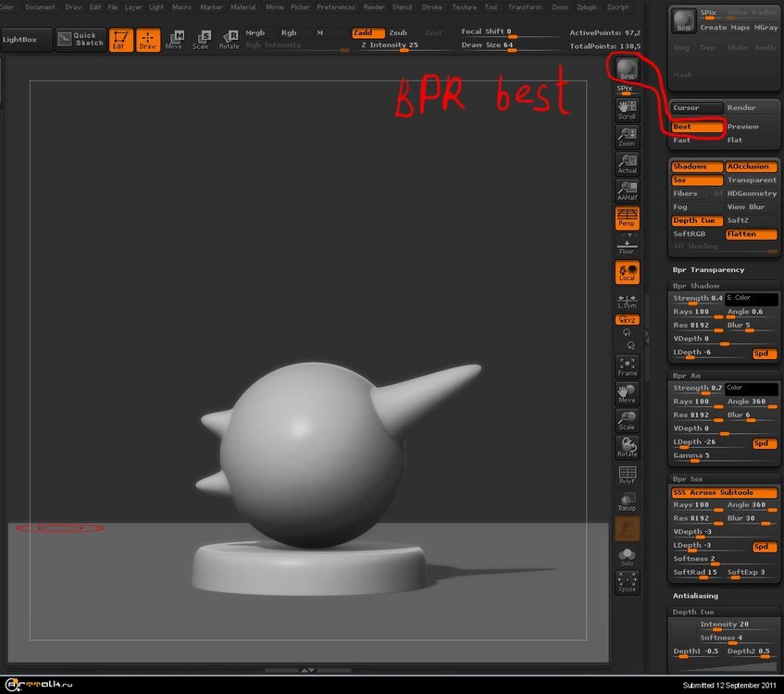Toggle Transp transparency mode
Screen dimensions: 784x694
tap(627, 502)
